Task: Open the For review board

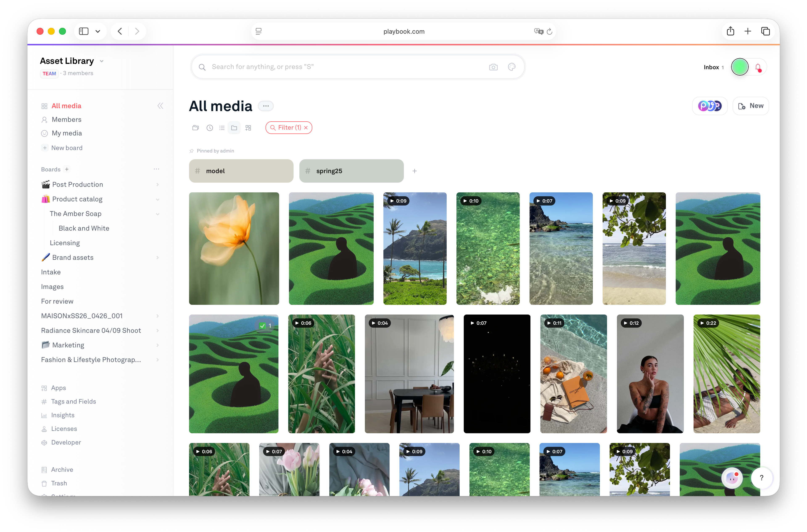Action: click(x=57, y=301)
